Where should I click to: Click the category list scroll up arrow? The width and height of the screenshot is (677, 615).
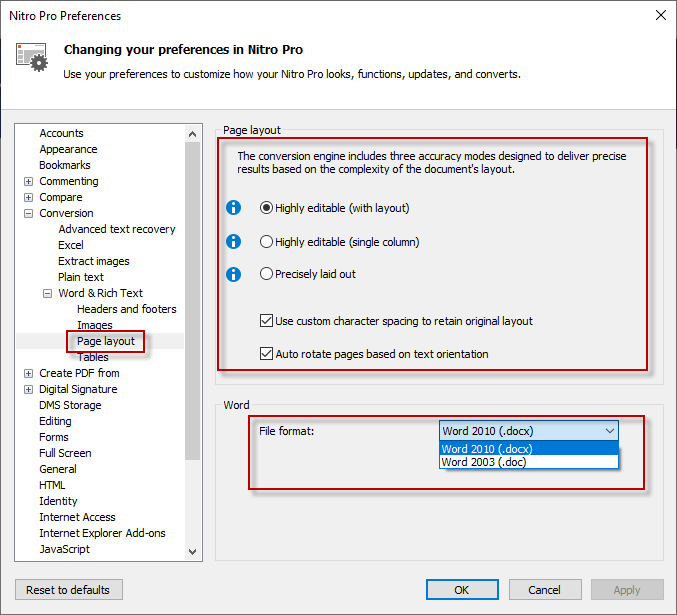tap(193, 134)
